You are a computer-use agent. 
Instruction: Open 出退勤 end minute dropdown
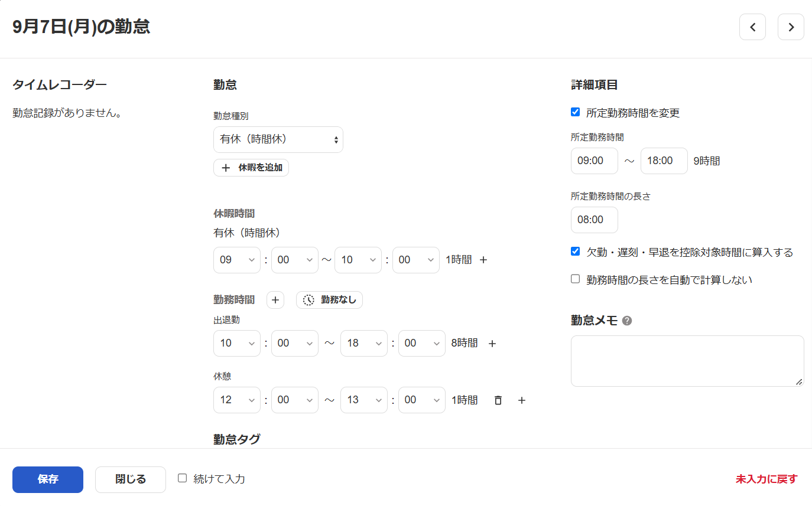(x=422, y=343)
